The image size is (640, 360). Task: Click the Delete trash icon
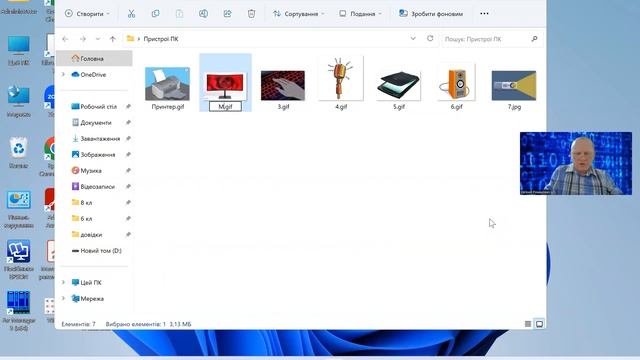tap(251, 13)
